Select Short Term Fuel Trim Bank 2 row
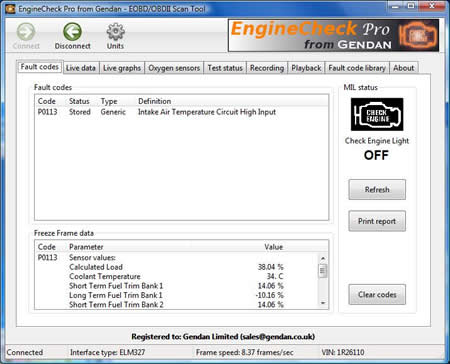 [x=177, y=304]
